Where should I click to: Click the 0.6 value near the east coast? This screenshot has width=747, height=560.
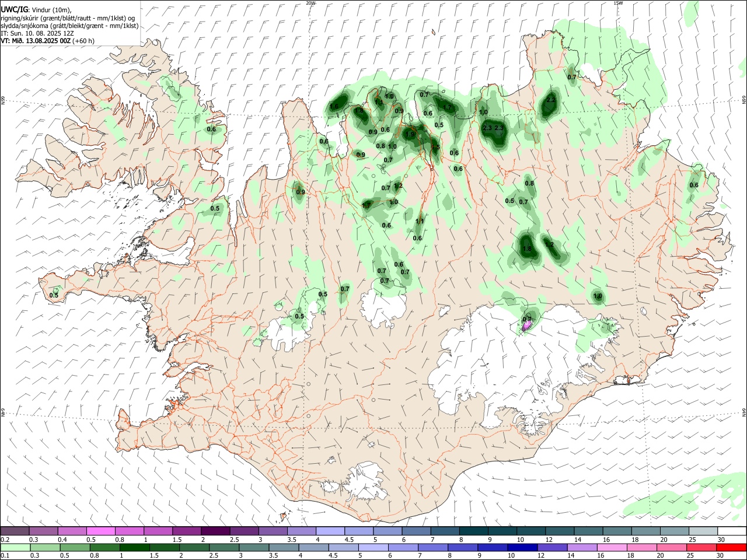694,185
